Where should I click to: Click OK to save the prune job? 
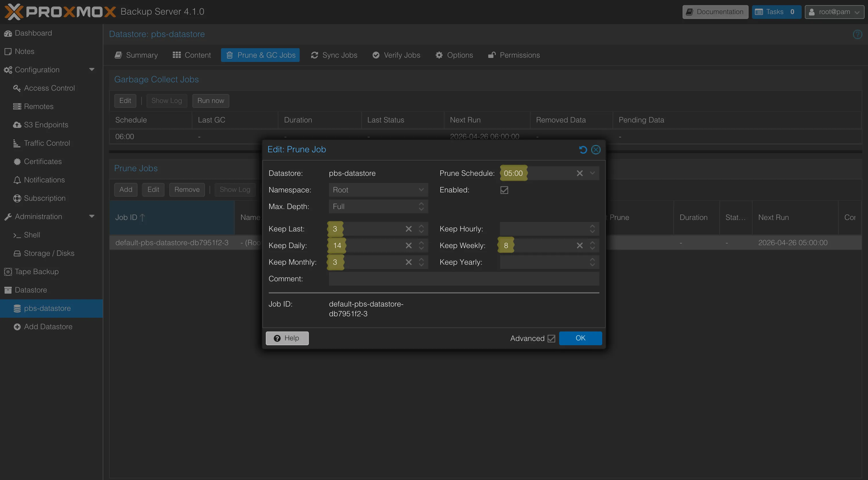580,338
